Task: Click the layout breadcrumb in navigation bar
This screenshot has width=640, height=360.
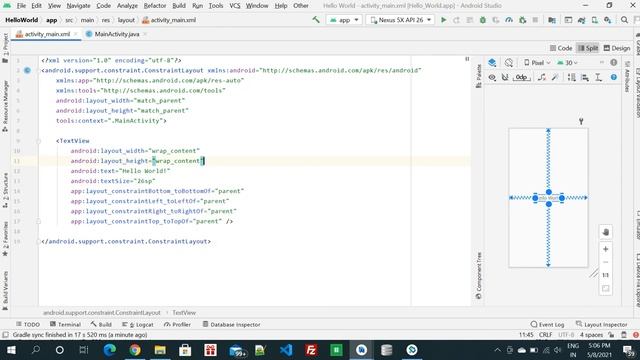Action: pos(126,20)
